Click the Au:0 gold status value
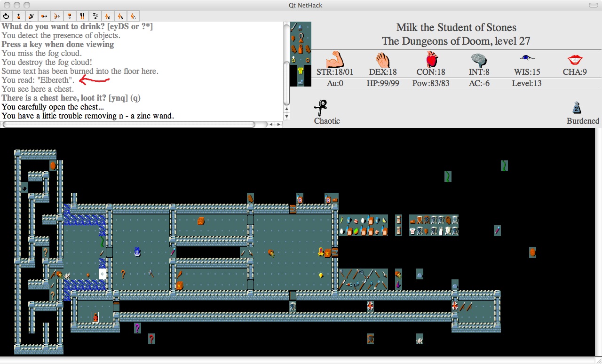Image resolution: width=602 pixels, height=364 pixels. (x=335, y=83)
